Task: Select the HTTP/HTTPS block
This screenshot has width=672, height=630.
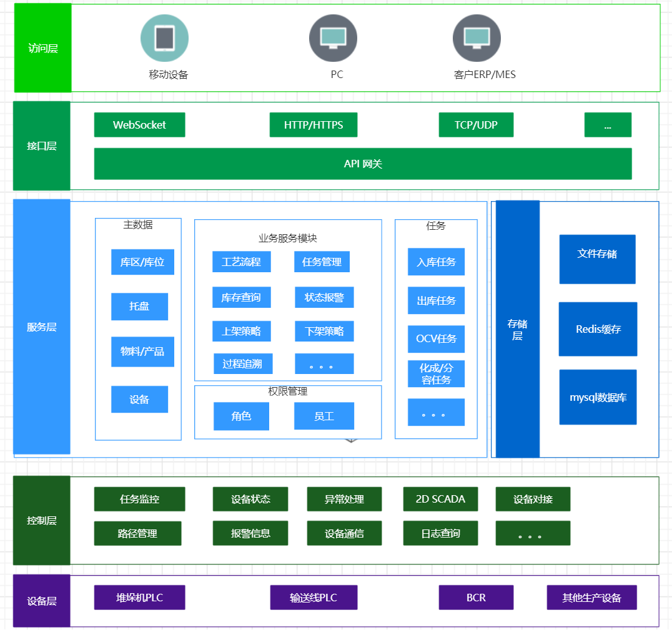Action: point(314,125)
